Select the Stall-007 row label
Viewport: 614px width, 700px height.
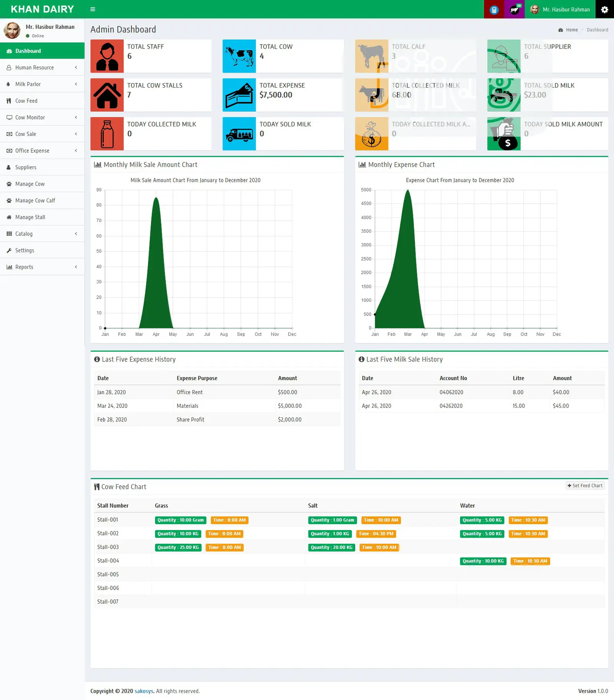point(108,602)
